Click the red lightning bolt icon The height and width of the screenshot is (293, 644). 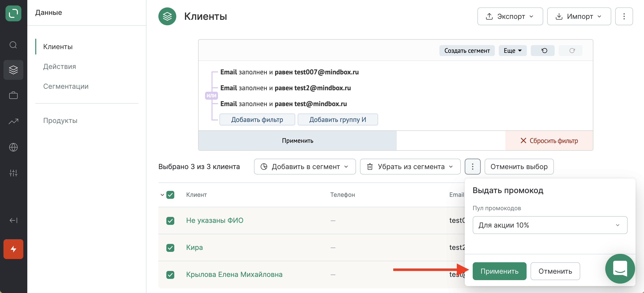coord(13,249)
